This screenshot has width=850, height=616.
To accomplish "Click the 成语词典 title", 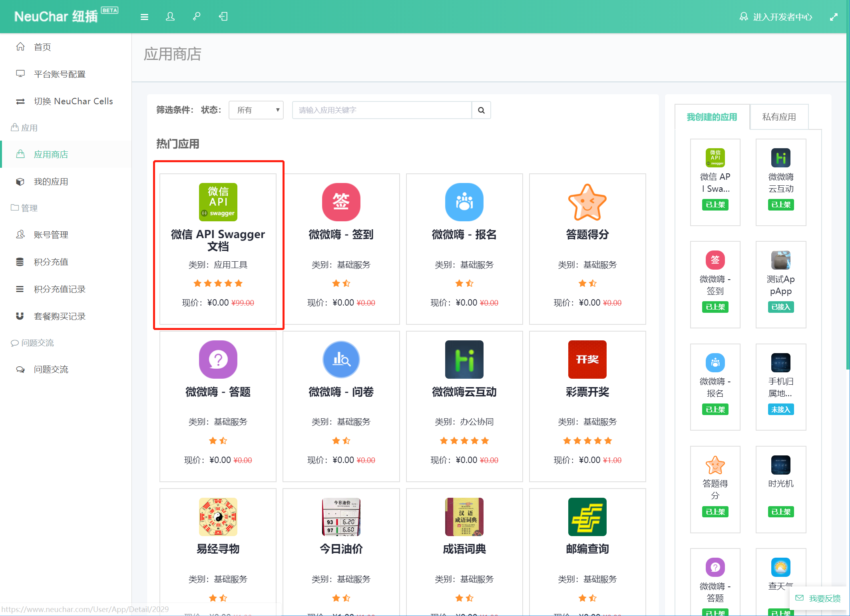I will tap(464, 549).
